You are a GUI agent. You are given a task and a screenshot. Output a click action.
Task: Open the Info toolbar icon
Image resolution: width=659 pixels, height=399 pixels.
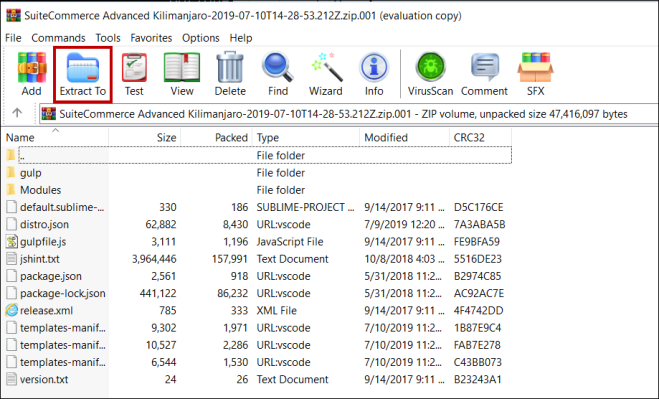pos(374,67)
